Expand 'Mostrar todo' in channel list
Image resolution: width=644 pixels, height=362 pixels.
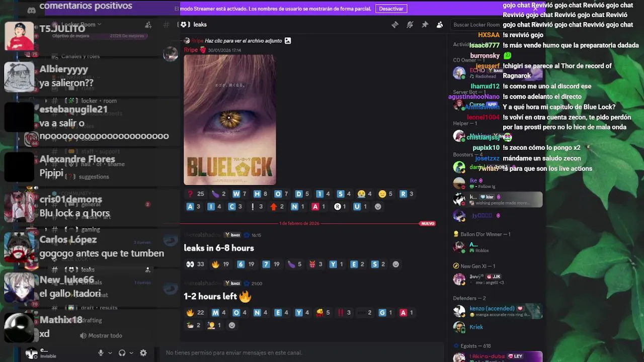[101, 336]
